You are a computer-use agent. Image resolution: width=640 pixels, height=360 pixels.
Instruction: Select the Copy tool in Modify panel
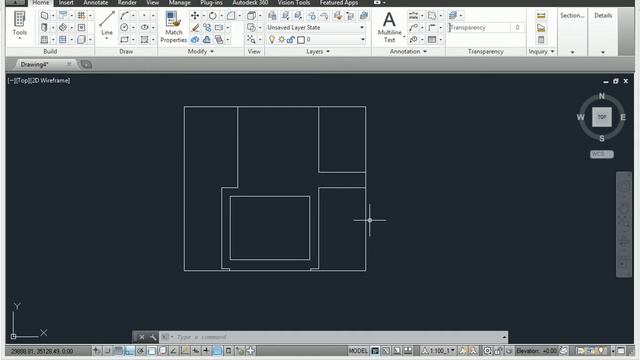pos(207,27)
